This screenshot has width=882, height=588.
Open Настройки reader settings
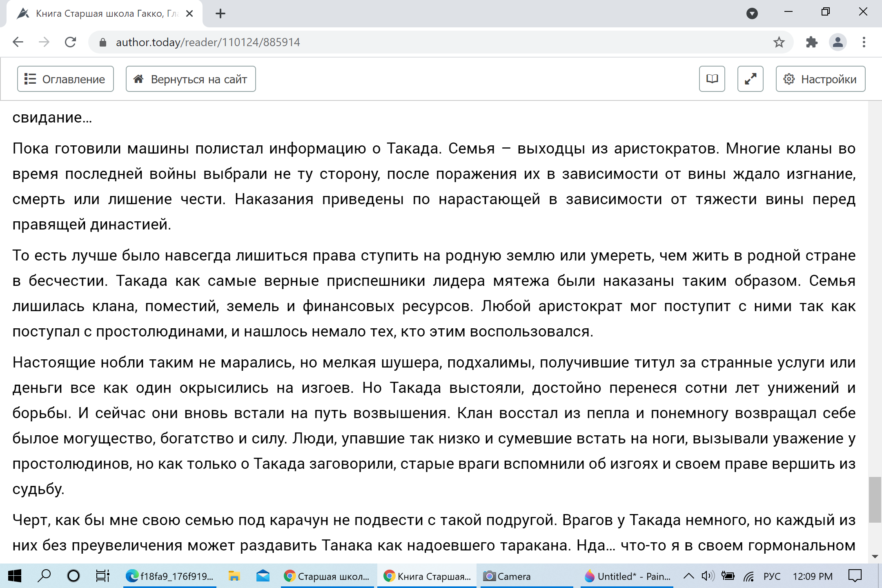(x=820, y=79)
